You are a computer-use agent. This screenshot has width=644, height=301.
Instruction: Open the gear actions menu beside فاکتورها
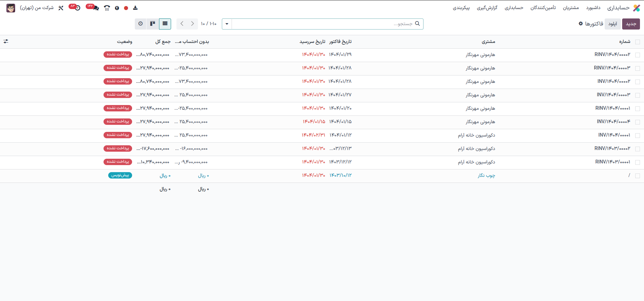[580, 23]
